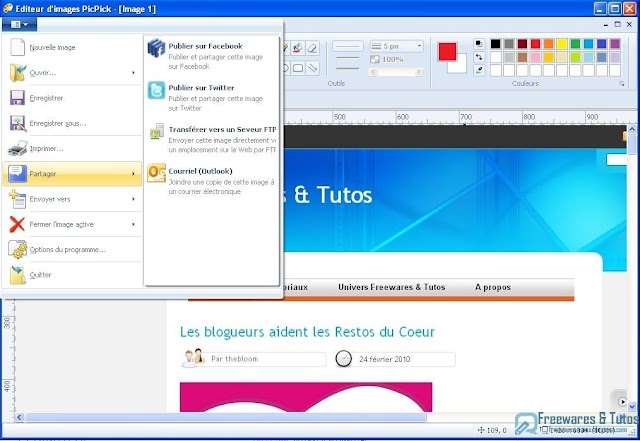Choose the purple palette swatch
Screen dimensions: 640x441
tap(615, 43)
